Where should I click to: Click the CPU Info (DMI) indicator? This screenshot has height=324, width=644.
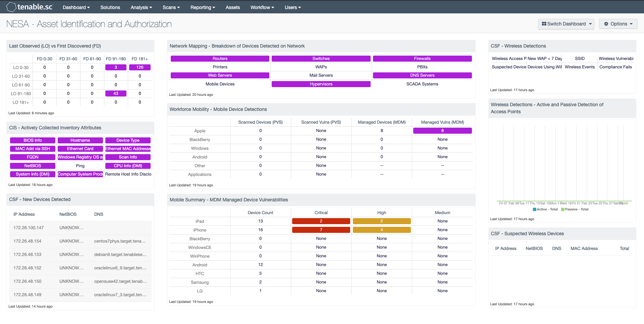click(128, 166)
